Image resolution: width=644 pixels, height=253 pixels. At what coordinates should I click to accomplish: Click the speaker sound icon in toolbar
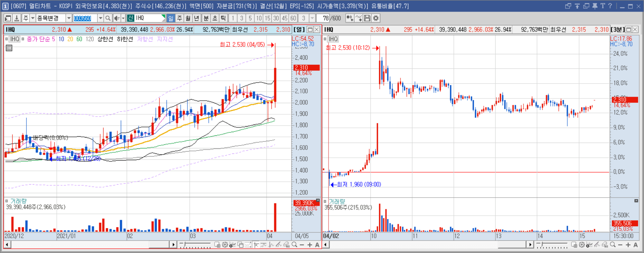coord(116,18)
